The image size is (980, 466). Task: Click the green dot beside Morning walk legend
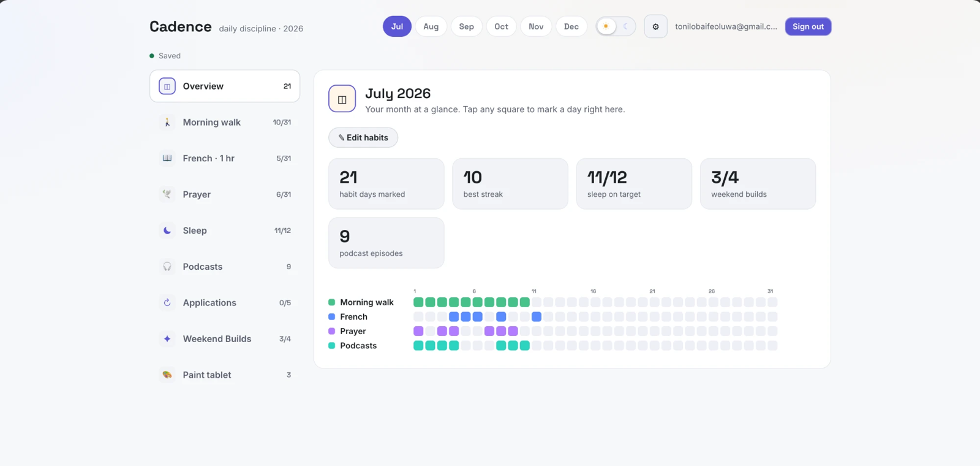pyautogui.click(x=332, y=302)
